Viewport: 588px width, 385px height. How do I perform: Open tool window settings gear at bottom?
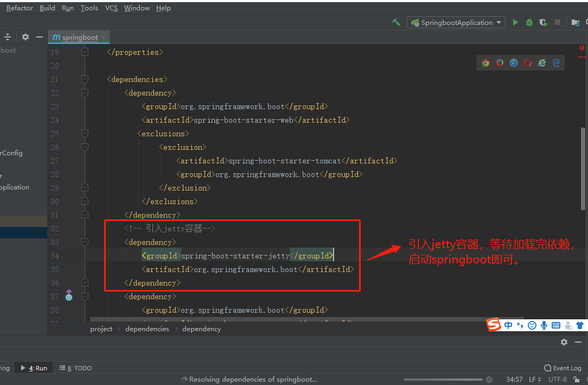tap(564, 342)
